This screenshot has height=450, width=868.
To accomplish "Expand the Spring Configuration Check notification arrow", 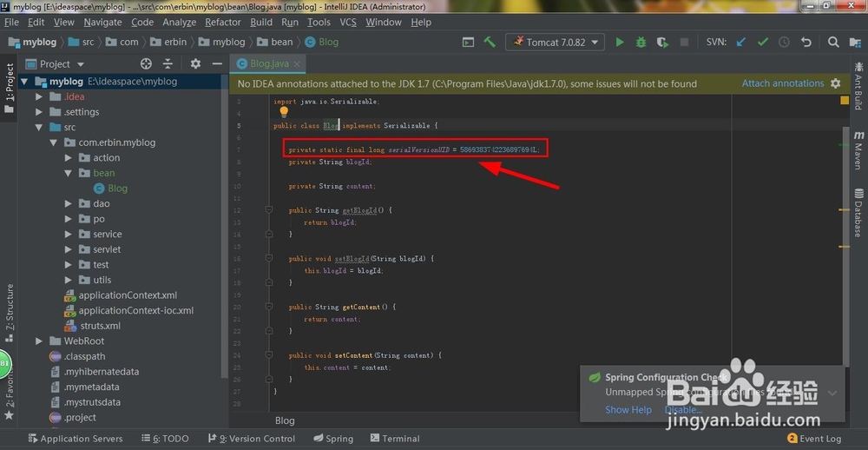I will [x=832, y=393].
